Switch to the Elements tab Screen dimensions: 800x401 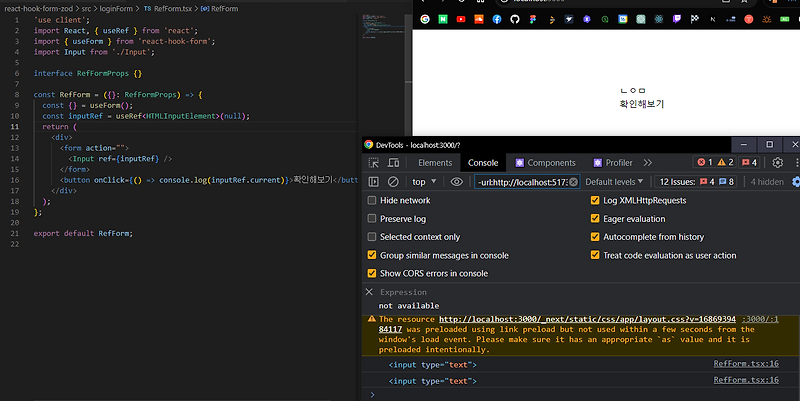pos(435,162)
